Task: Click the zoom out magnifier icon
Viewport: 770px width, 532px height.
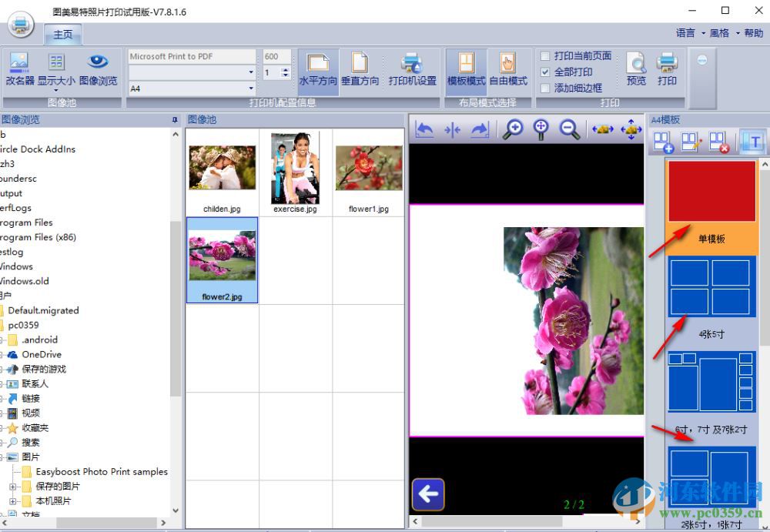Action: [570, 129]
